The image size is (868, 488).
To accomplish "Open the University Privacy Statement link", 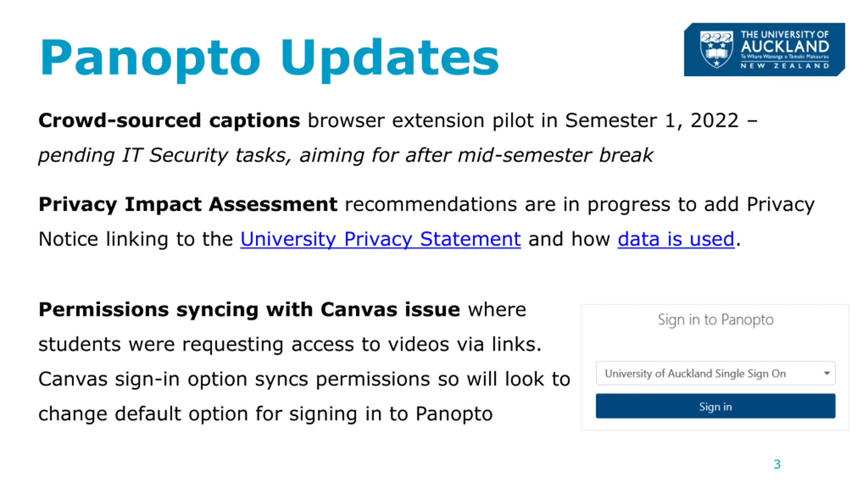I will [380, 239].
